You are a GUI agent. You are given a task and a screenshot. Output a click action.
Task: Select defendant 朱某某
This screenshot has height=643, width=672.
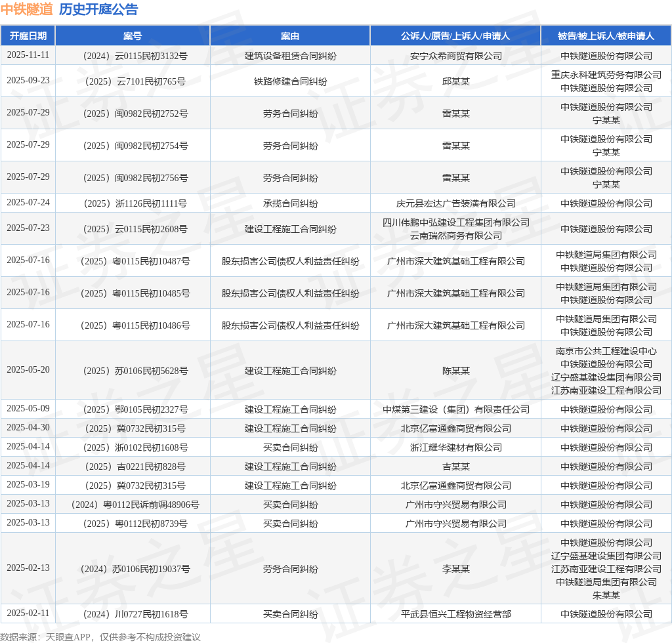[606, 595]
